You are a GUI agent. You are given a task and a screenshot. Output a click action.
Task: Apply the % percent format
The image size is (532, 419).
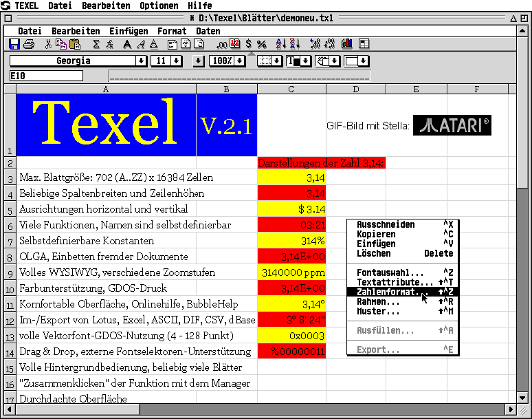(x=262, y=44)
